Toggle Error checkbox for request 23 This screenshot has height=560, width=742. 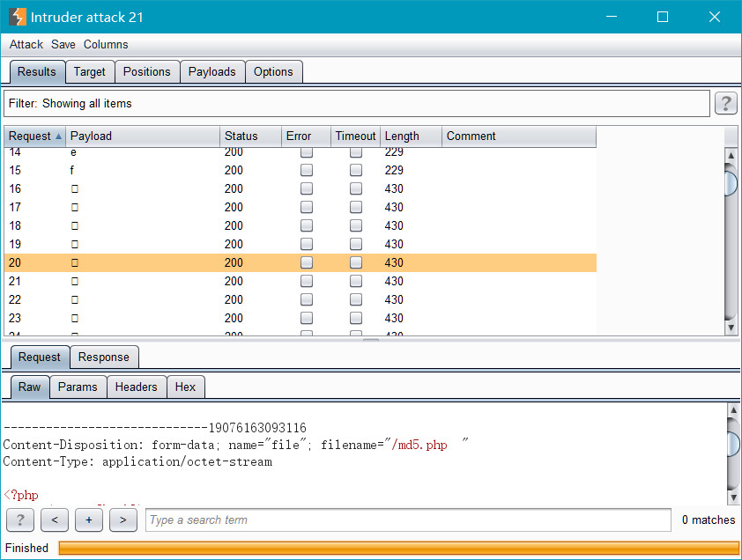tap(306, 318)
